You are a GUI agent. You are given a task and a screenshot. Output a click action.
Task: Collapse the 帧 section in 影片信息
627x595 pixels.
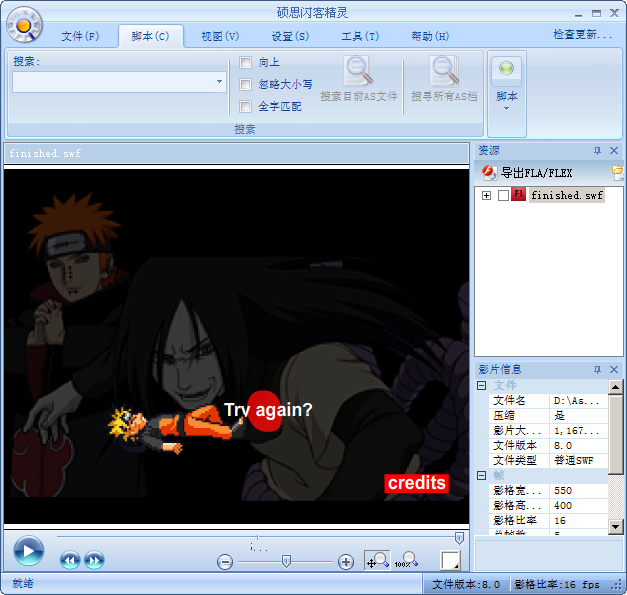(x=482, y=475)
